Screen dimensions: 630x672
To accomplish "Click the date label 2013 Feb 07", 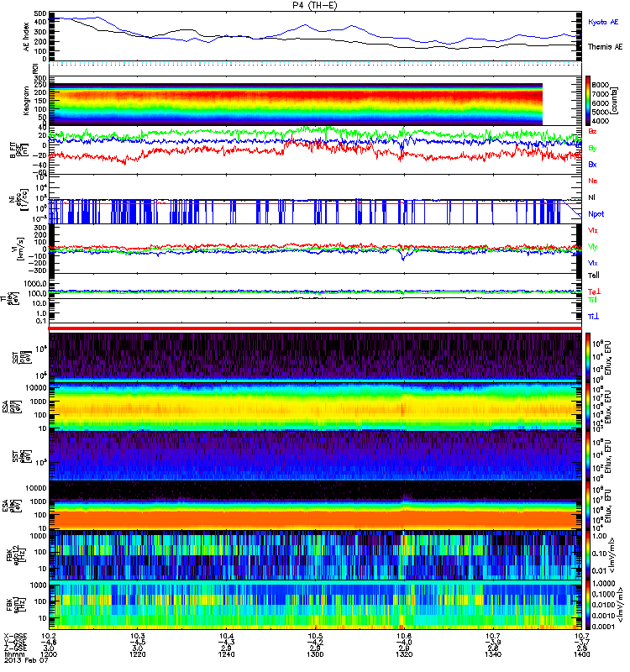I will [27, 660].
